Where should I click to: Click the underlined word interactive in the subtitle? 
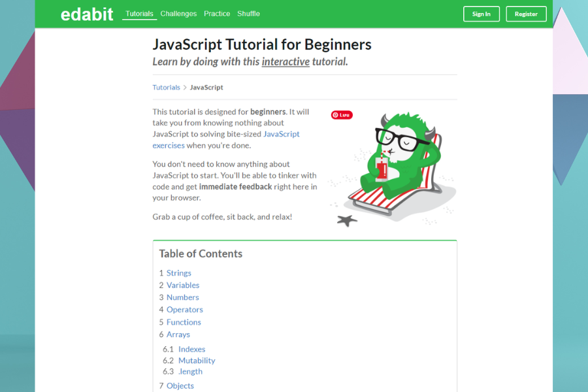(x=286, y=61)
